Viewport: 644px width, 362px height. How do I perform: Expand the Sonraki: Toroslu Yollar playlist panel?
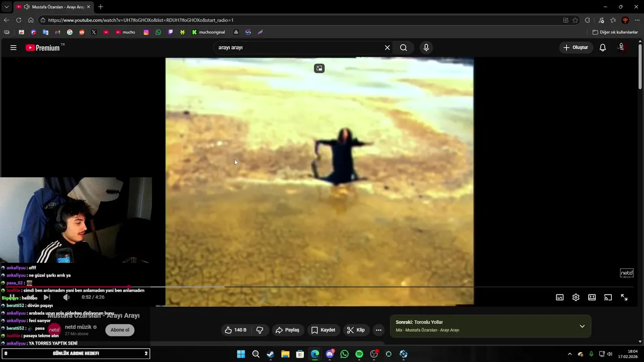(x=582, y=326)
